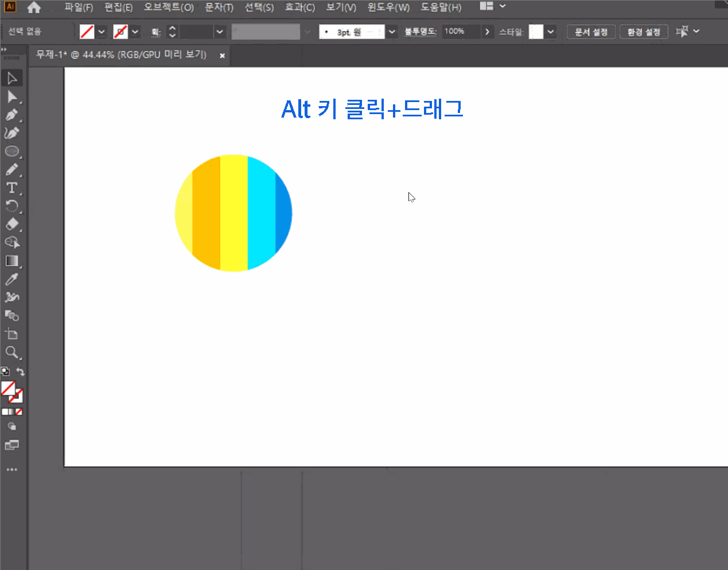Viewport: 728px width, 570px height.
Task: Activate the Zoom tool
Action: (x=13, y=353)
